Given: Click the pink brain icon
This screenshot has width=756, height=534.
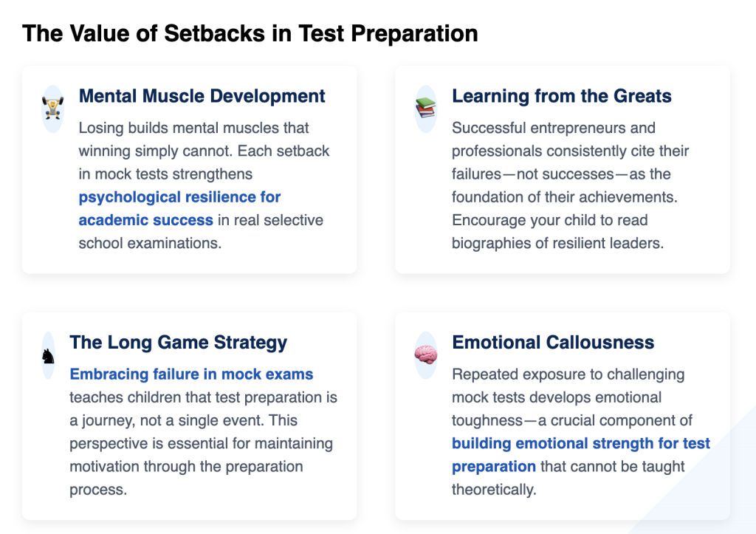Looking at the screenshot, I should (x=426, y=355).
